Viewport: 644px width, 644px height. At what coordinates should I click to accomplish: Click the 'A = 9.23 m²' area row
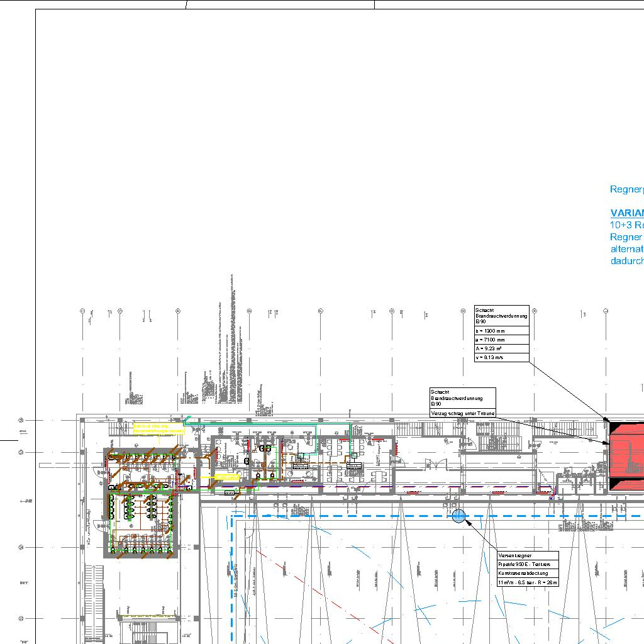tap(501, 348)
